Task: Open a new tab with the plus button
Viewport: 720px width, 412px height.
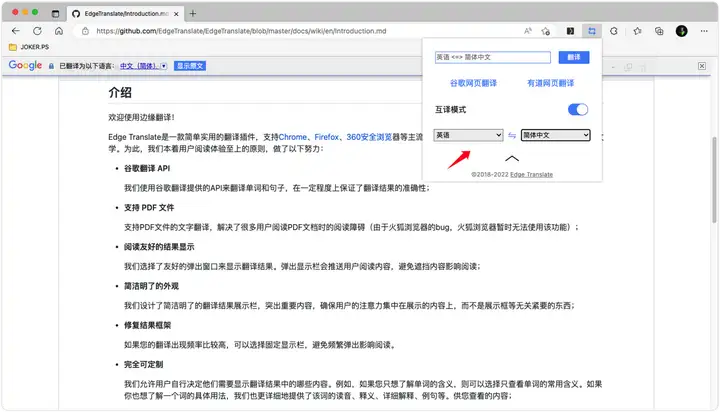Action: (x=193, y=13)
